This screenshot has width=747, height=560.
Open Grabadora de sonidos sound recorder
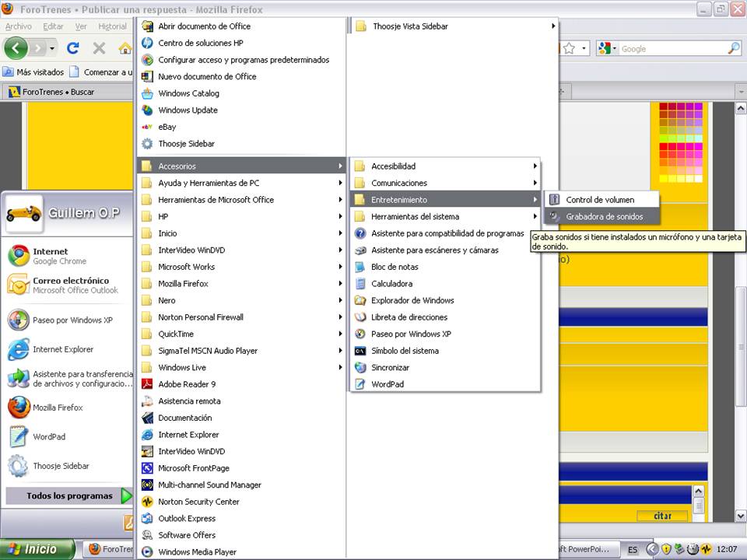pos(601,217)
